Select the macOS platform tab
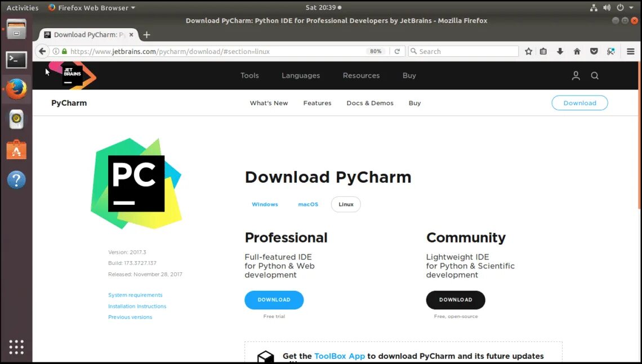Viewport: 642px width, 364px height. click(x=308, y=204)
